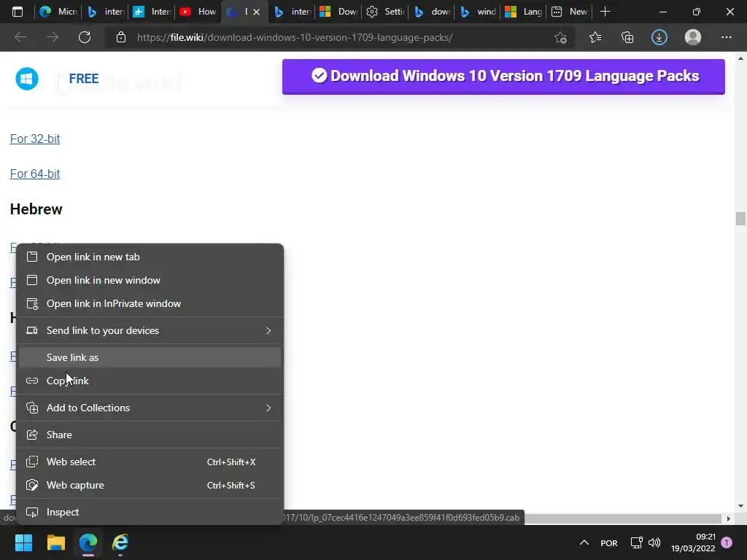747x560 pixels.
Task: Choose Open link in InPrivate window
Action: point(150,303)
